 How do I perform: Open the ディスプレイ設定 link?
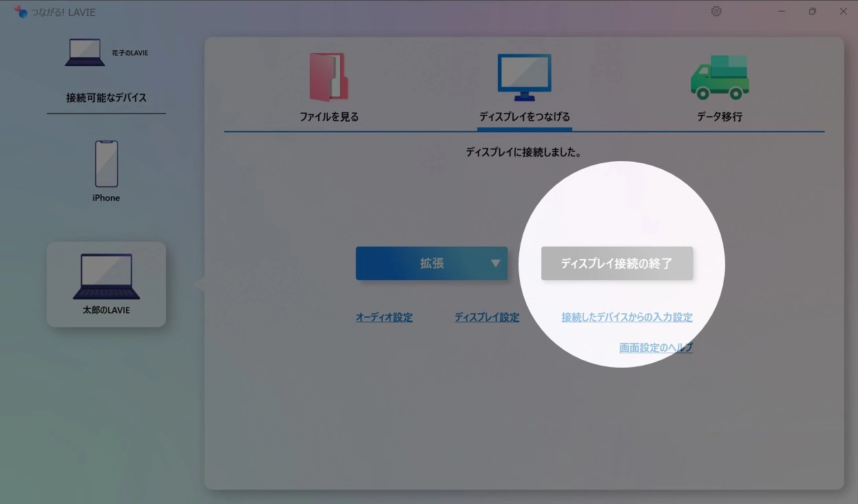click(x=487, y=317)
